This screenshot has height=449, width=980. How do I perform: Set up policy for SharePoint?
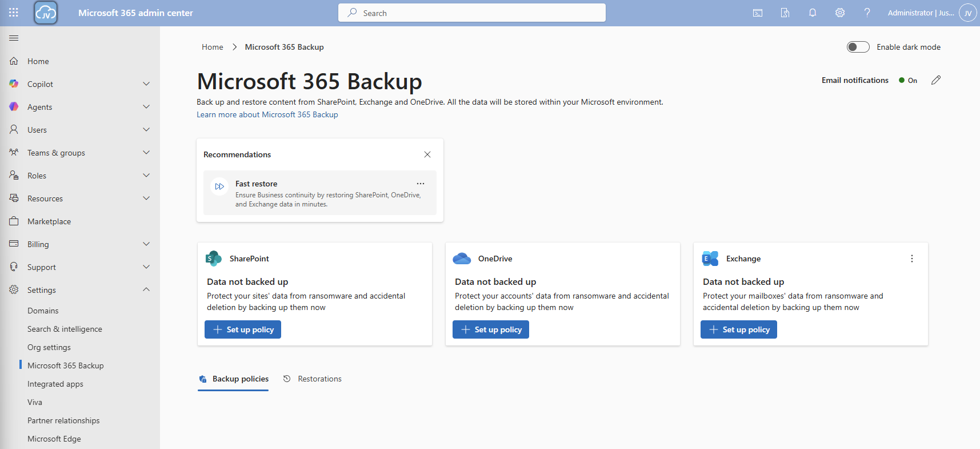(x=243, y=329)
